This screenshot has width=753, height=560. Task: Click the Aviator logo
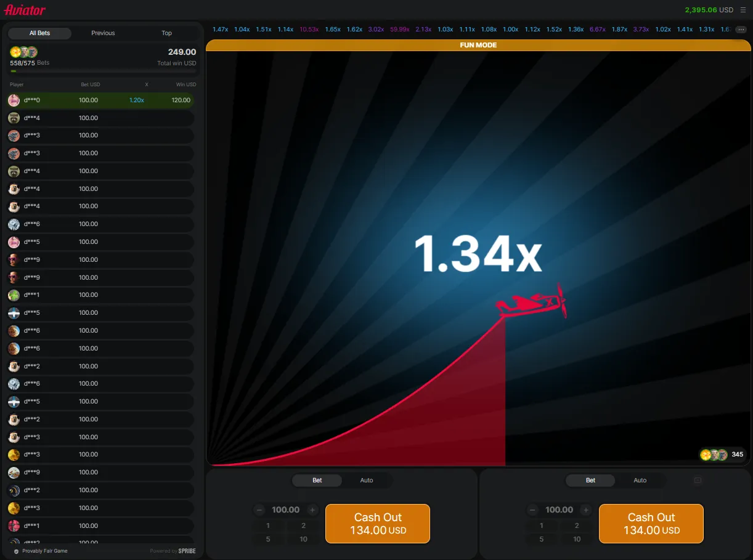pos(25,10)
